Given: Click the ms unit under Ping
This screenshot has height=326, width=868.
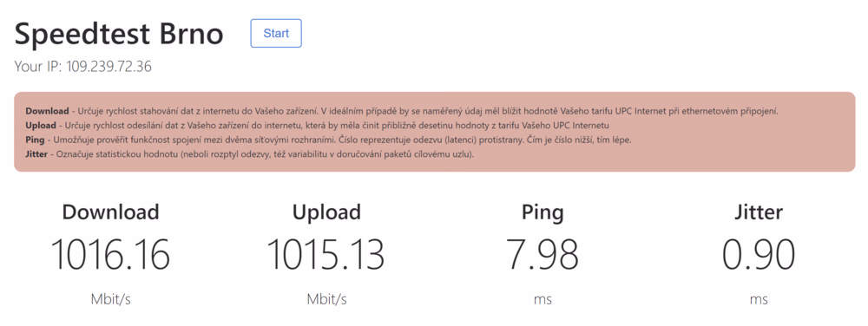Looking at the screenshot, I should point(542,301).
